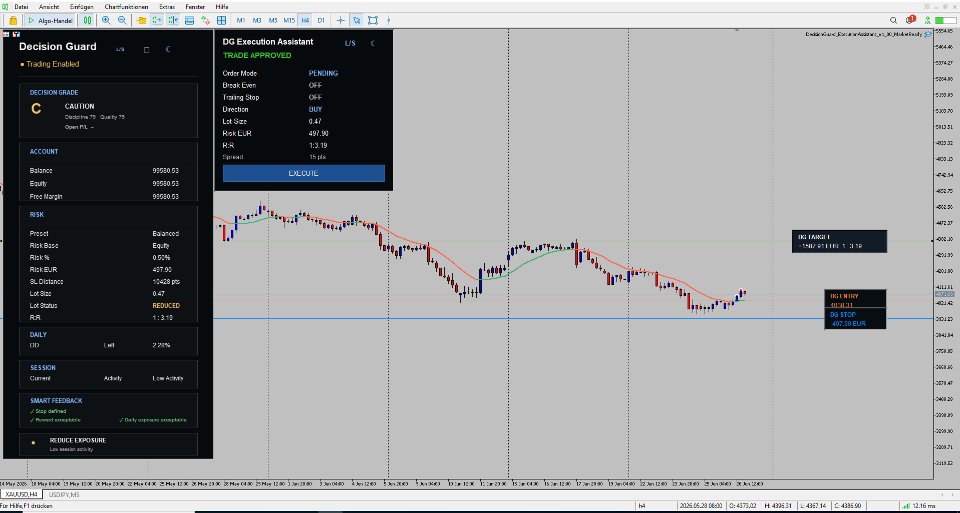Toggle Trailing Stop OFF value
960x513 pixels.
pyautogui.click(x=315, y=97)
